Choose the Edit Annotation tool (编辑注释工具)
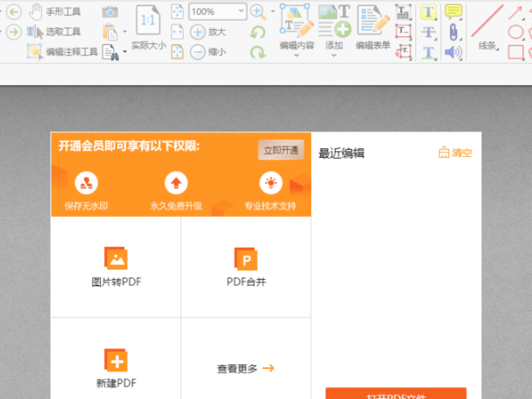Screen dimensions: 532x399 pyautogui.click(x=62, y=52)
